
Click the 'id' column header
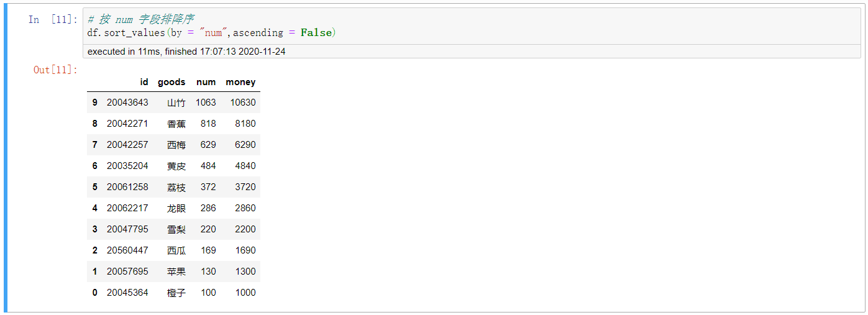tap(144, 82)
